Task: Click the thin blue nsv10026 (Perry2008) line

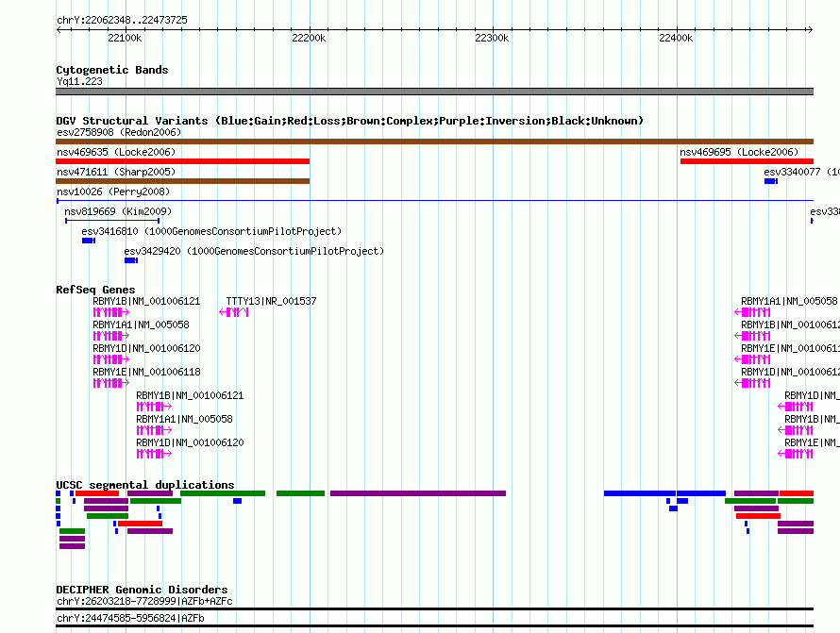Action: 434,201
